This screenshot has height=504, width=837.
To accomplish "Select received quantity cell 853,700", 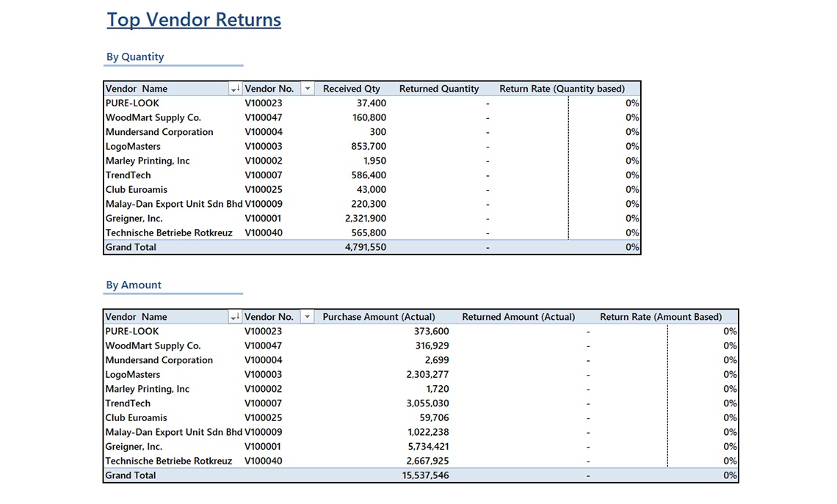I will (x=369, y=147).
